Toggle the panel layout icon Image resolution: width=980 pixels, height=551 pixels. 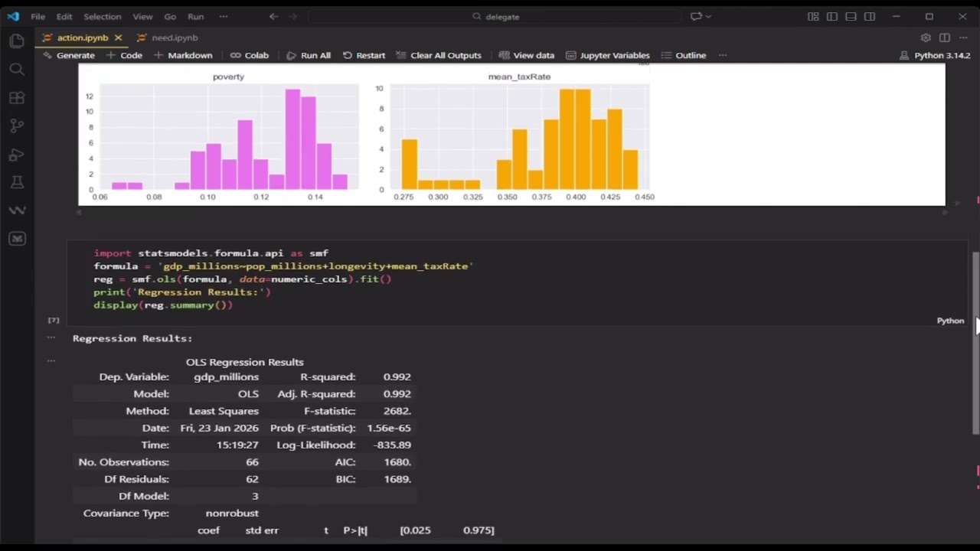click(851, 16)
